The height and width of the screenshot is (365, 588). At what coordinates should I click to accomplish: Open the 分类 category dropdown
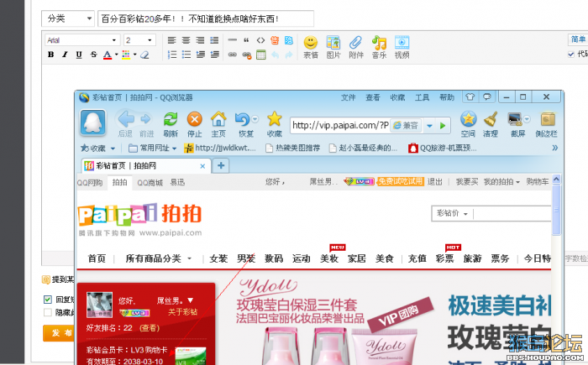coord(68,18)
